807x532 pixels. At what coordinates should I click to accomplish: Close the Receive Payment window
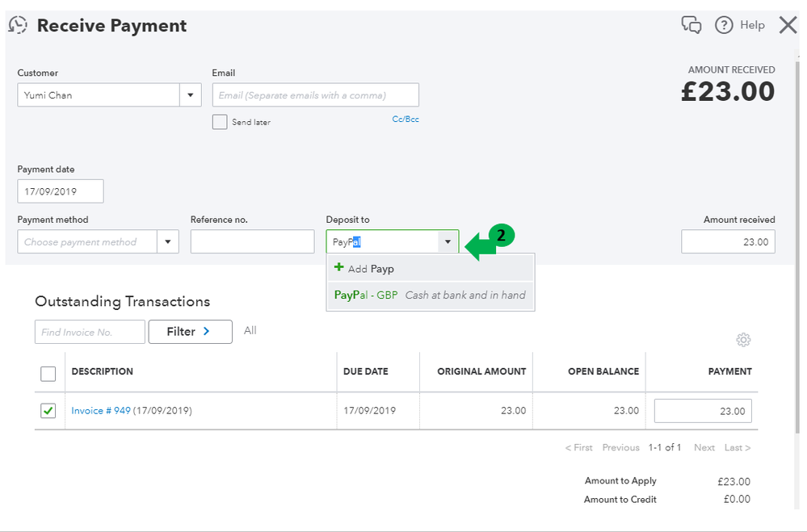[x=788, y=25]
